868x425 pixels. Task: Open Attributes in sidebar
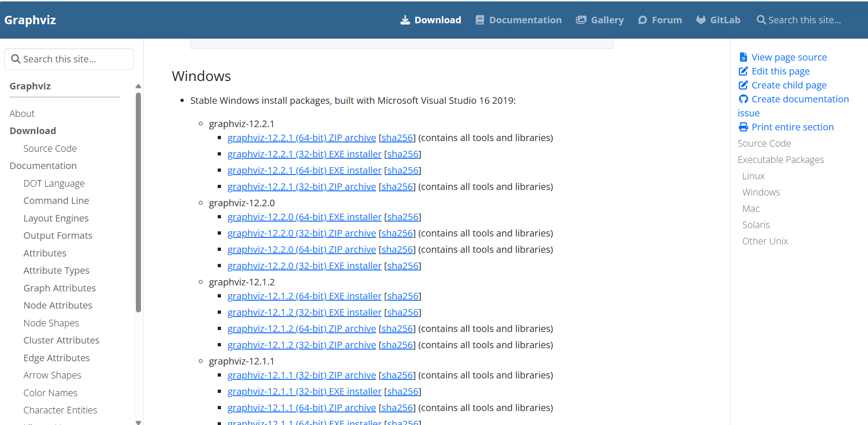coord(45,253)
